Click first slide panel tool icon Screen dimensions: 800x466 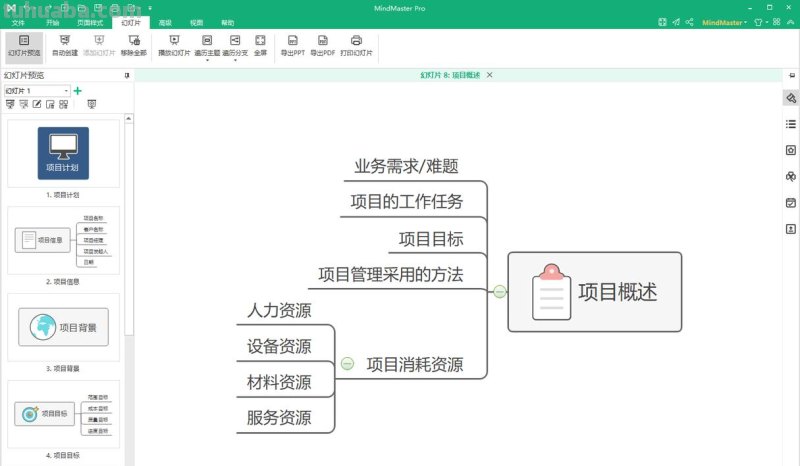10,105
